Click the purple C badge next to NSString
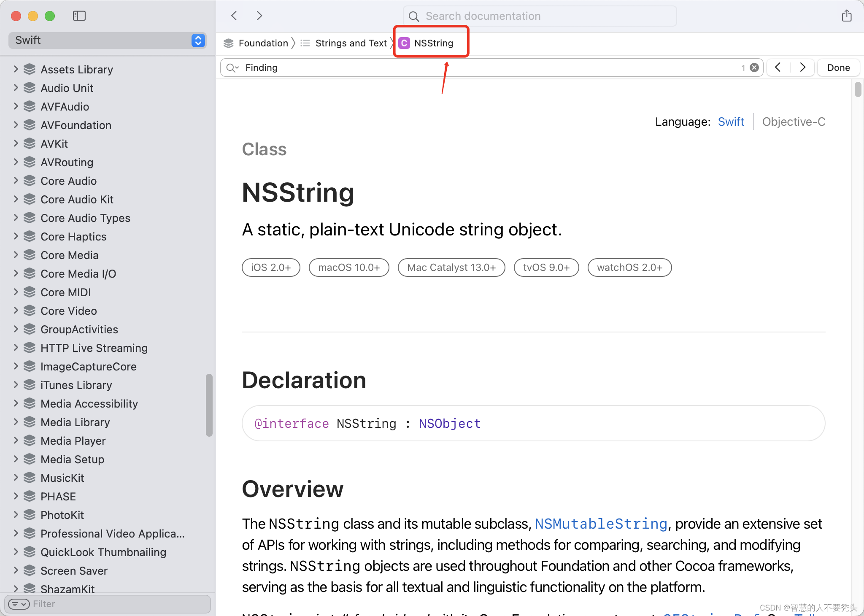The width and height of the screenshot is (864, 616). [404, 43]
